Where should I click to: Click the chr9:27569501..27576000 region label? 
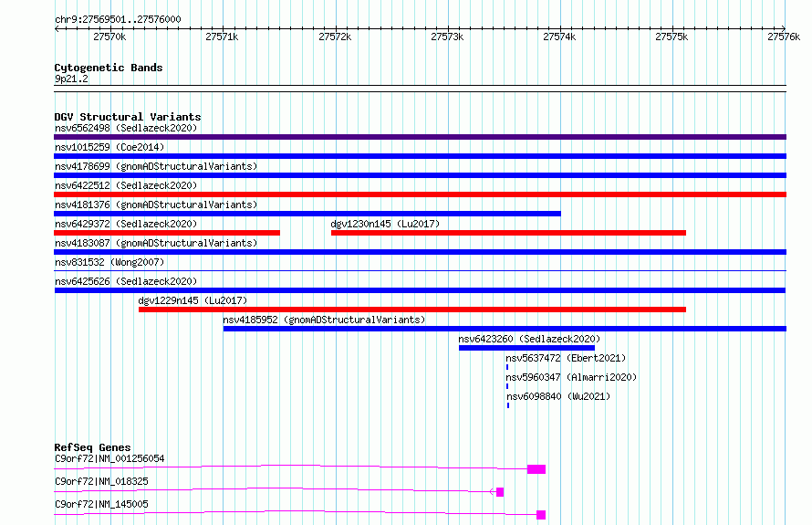pyautogui.click(x=118, y=20)
